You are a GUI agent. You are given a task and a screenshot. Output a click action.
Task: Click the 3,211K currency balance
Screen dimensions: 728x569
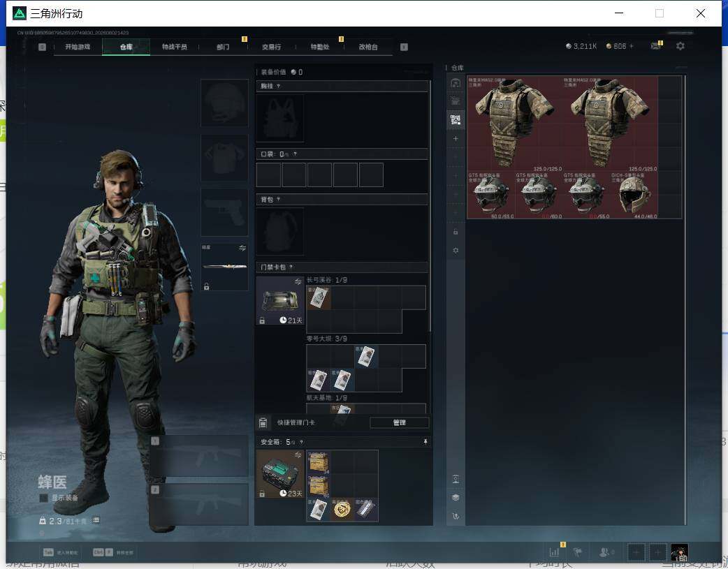pyautogui.click(x=581, y=46)
